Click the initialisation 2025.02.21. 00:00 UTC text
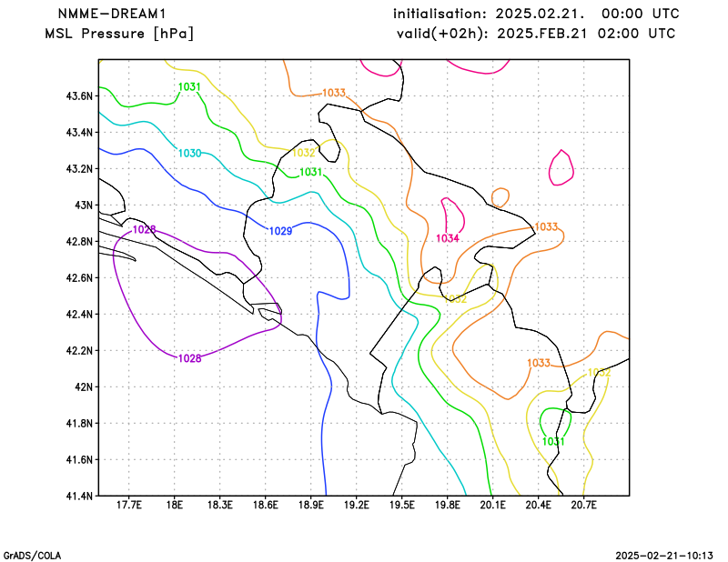 coord(536,14)
